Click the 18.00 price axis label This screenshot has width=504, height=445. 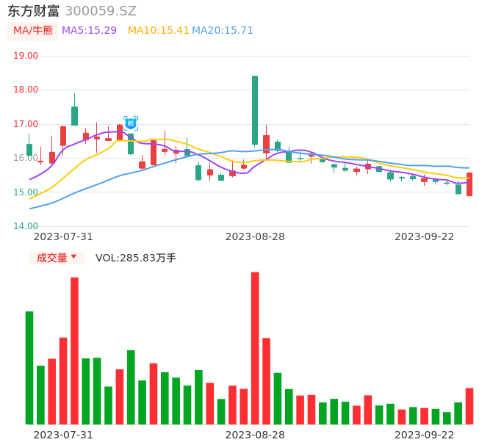(26, 90)
